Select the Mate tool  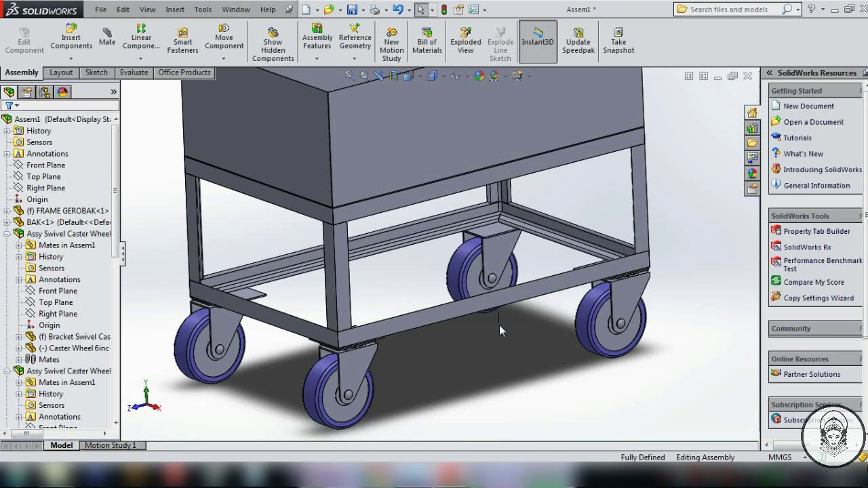(x=107, y=37)
